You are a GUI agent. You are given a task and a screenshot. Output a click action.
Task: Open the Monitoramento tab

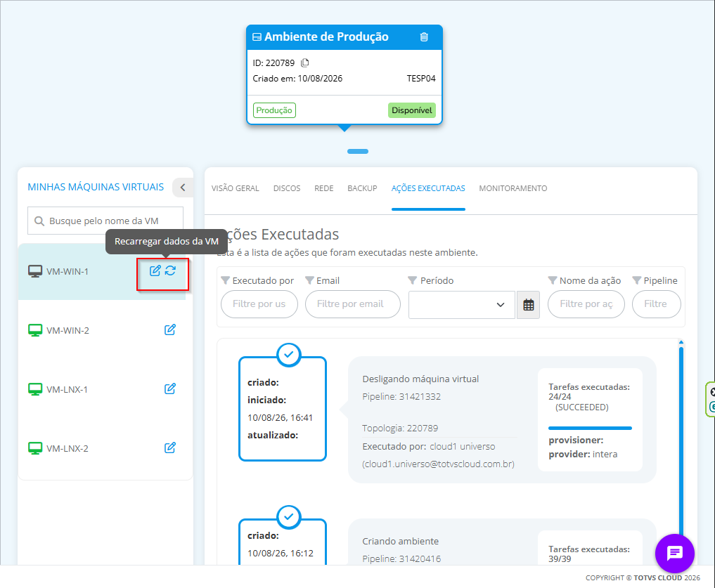pyautogui.click(x=513, y=188)
